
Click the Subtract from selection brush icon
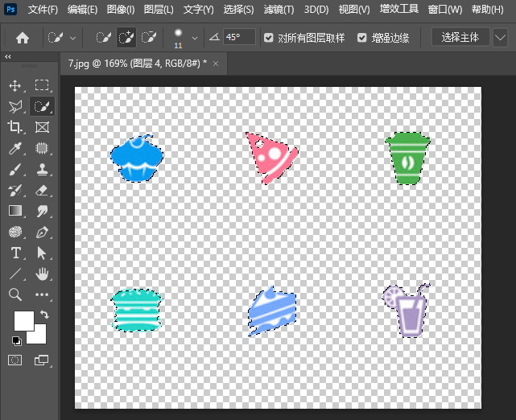(149, 38)
